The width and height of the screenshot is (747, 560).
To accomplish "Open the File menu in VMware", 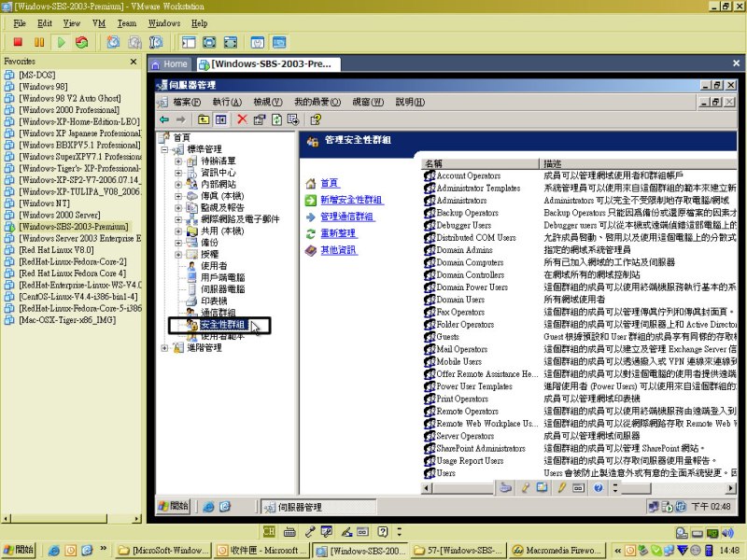I will [20, 23].
